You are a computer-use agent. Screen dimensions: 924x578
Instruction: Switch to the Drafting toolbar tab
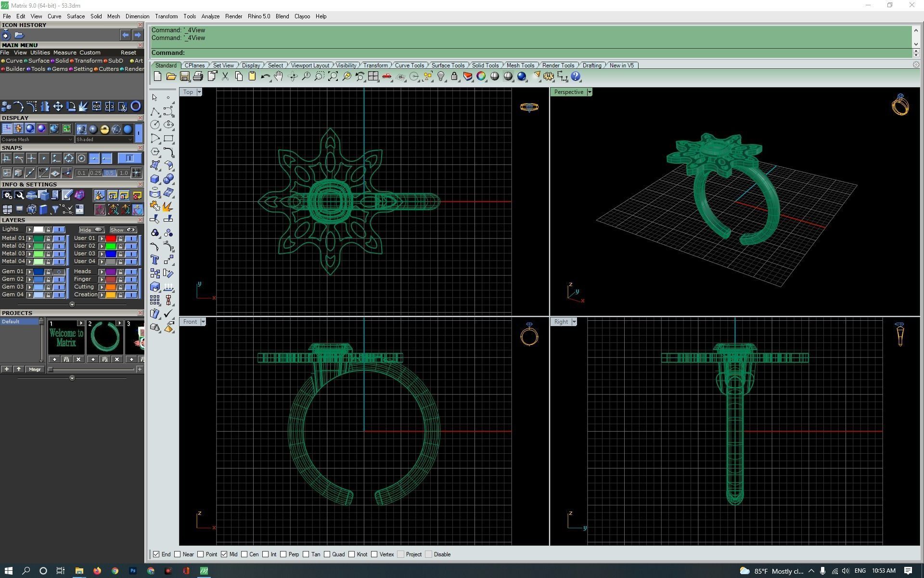click(591, 66)
